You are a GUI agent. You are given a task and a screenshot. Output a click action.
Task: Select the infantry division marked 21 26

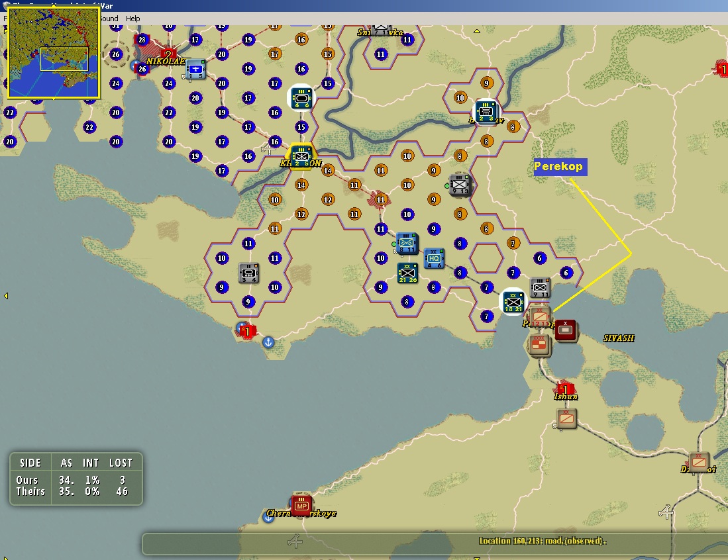(407, 273)
